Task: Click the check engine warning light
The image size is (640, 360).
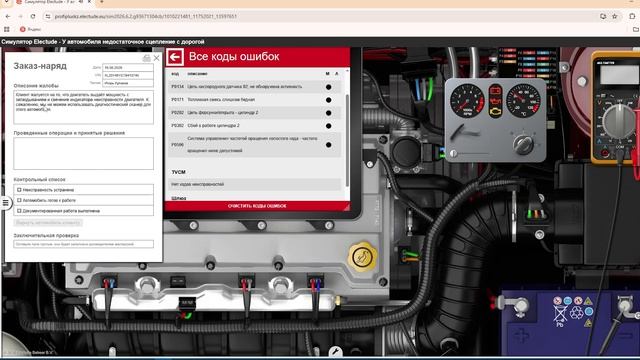Action: tap(495, 112)
